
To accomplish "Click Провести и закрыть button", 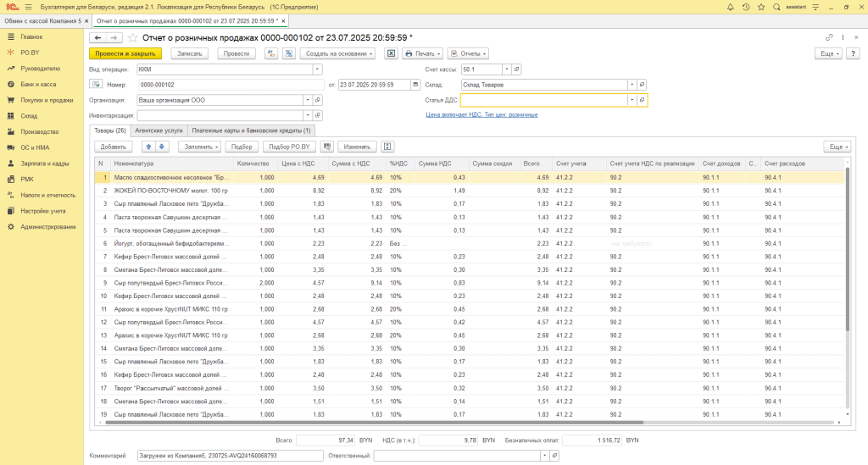I will pos(125,53).
